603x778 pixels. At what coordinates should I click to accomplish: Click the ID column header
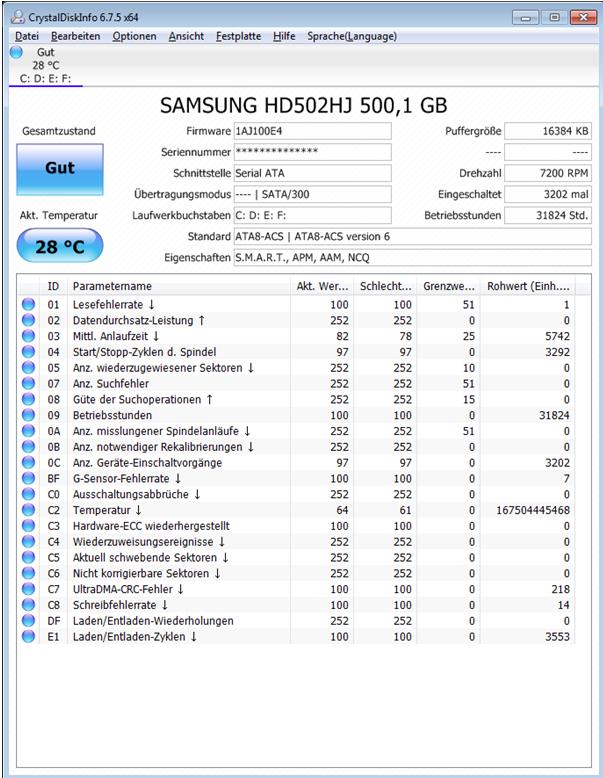coord(53,286)
